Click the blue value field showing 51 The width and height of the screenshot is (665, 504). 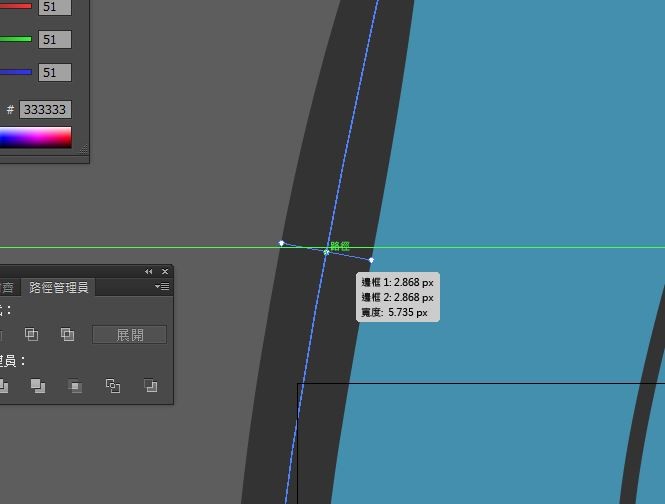point(55,73)
